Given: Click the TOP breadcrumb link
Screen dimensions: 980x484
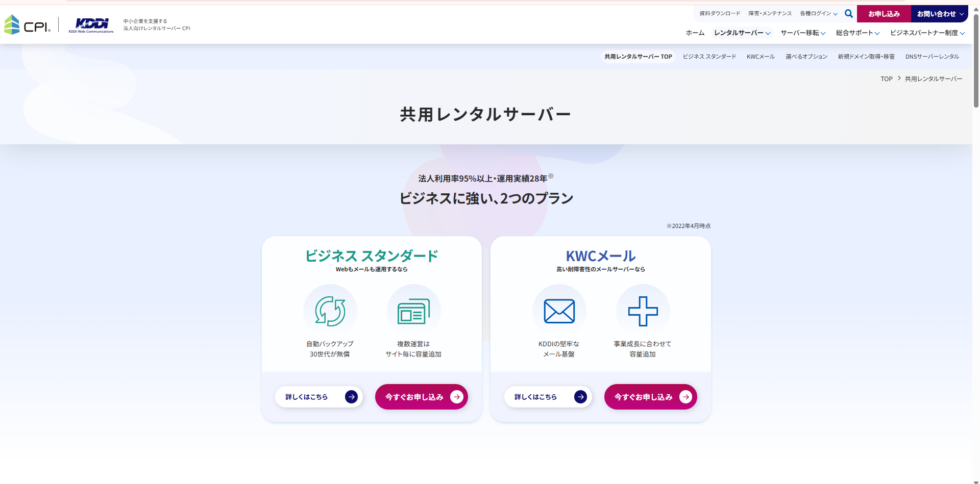Looking at the screenshot, I should [886, 79].
